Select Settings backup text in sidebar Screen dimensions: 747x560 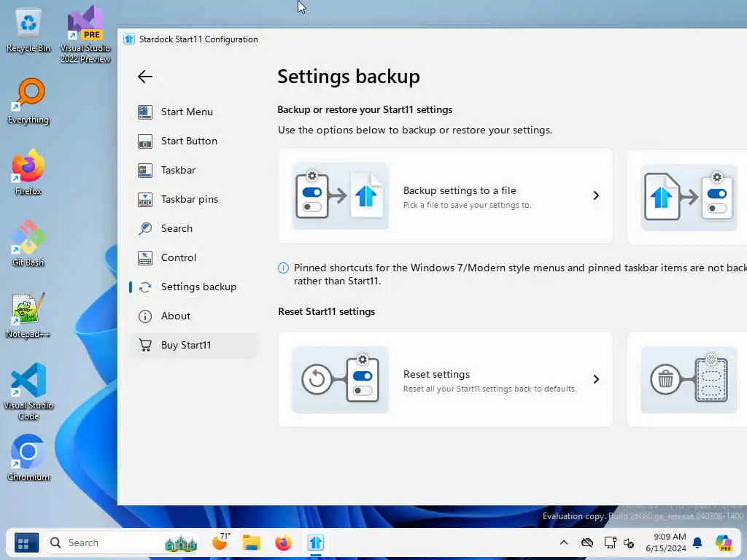(198, 287)
